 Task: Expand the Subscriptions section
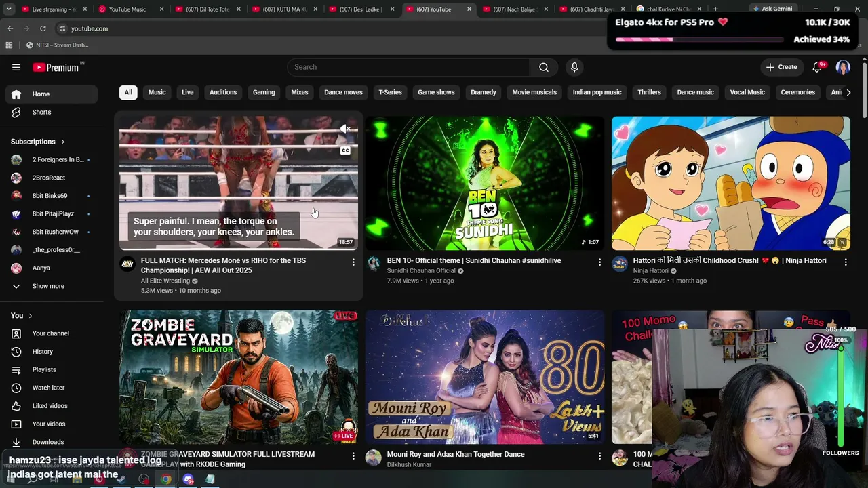coord(38,142)
